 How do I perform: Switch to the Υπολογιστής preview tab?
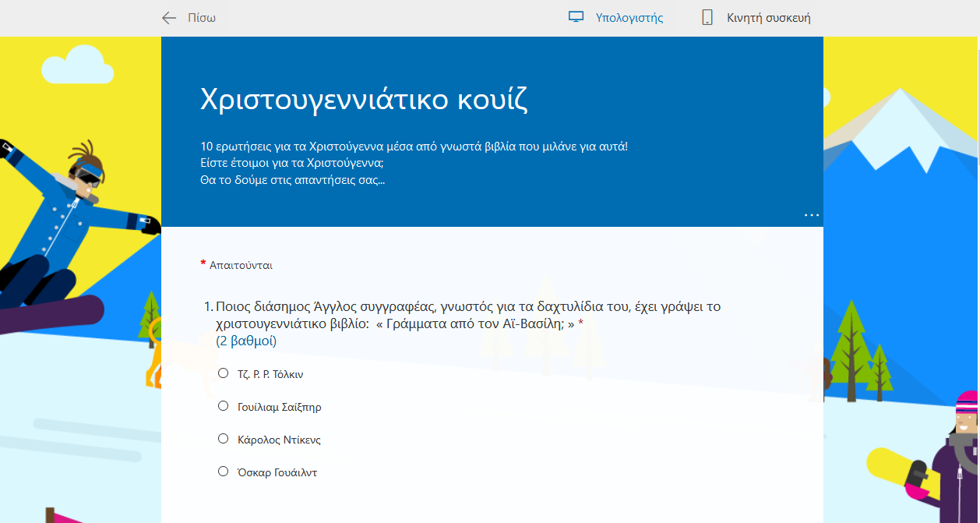(x=629, y=18)
